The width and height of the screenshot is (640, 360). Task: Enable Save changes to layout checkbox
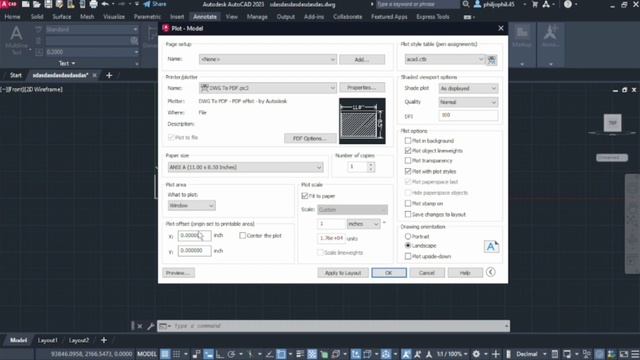[408, 214]
